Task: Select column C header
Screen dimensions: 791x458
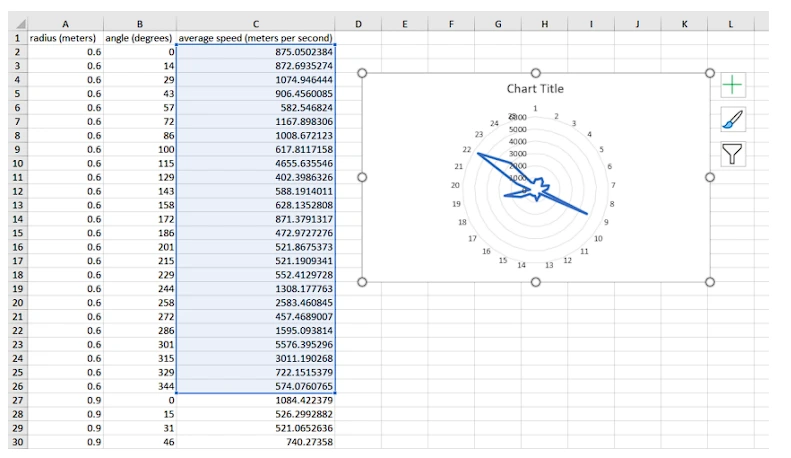Action: click(256, 23)
